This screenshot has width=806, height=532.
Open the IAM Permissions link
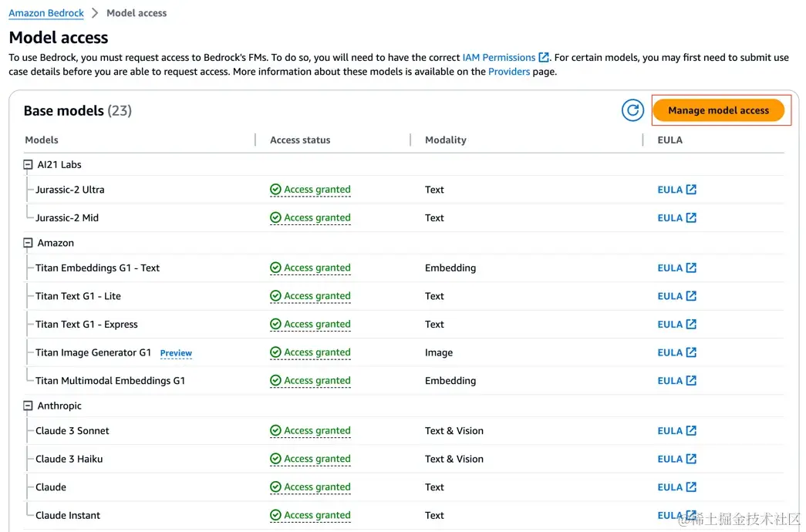[x=505, y=58]
